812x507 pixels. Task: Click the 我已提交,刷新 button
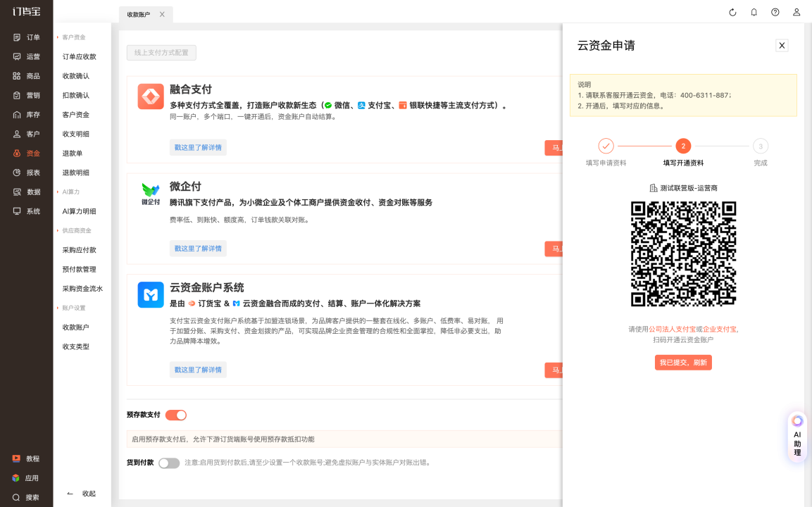point(683,363)
